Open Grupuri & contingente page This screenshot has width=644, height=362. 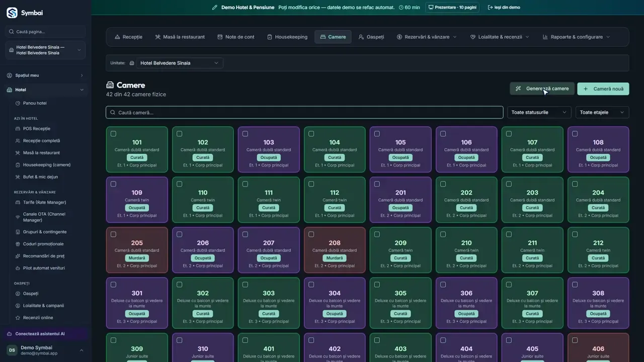(x=45, y=232)
